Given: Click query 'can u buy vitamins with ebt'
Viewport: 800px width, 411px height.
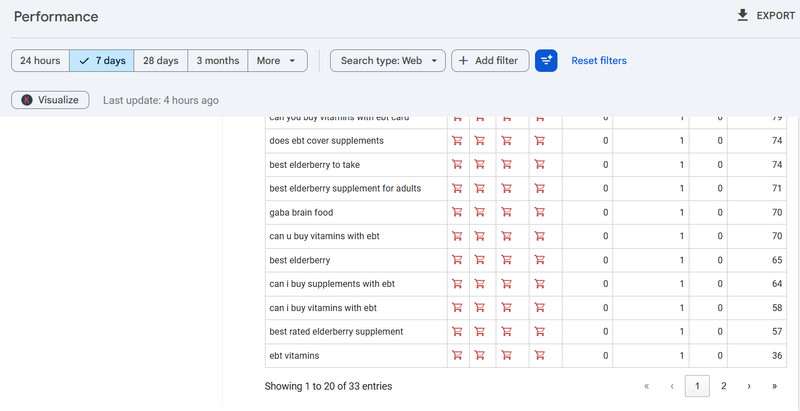Looking at the screenshot, I should (x=324, y=236).
